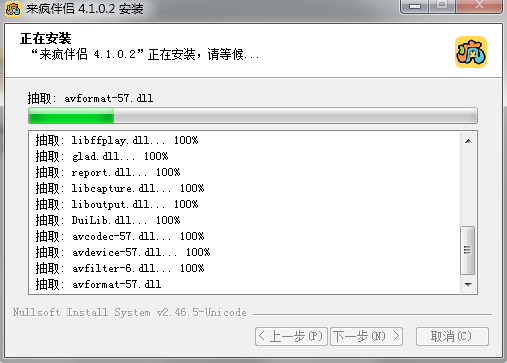Click the title bar app icon
Image resolution: width=507 pixels, height=363 pixels.
click(x=13, y=9)
